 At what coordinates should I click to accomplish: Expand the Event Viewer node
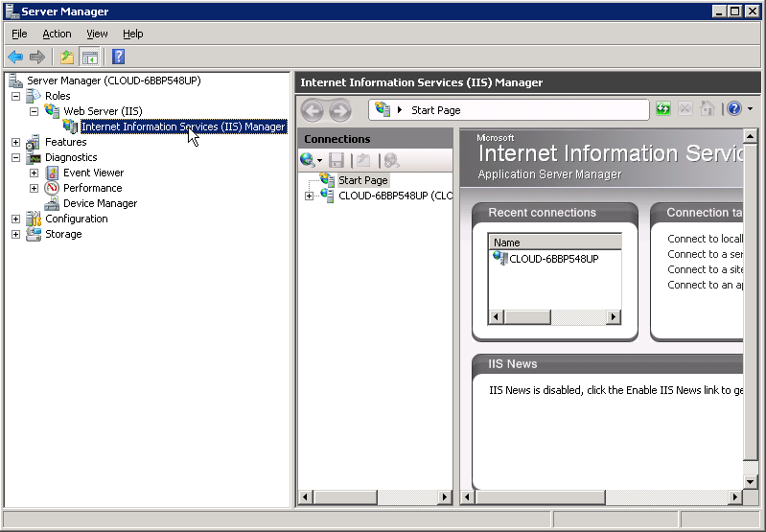34,173
